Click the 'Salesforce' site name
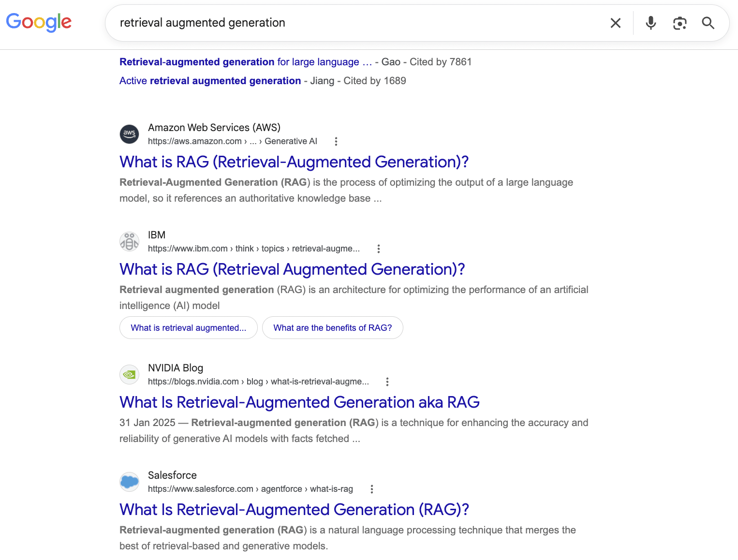Viewport: 738px width, 560px height. point(172,475)
